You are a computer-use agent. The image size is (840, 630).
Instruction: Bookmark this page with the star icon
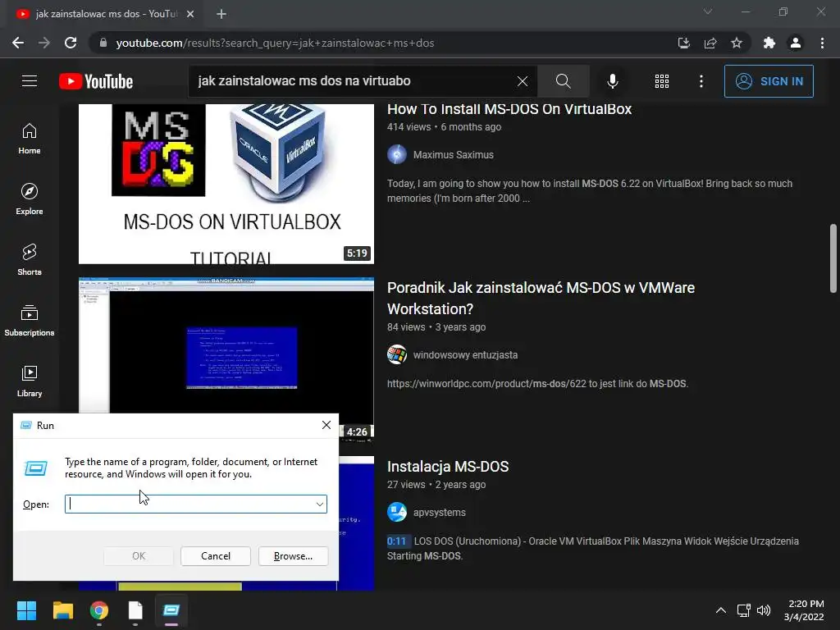tap(737, 43)
